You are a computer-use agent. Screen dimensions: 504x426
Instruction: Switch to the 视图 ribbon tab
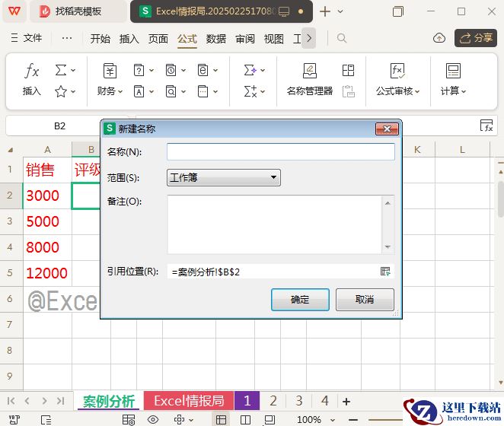(273, 39)
